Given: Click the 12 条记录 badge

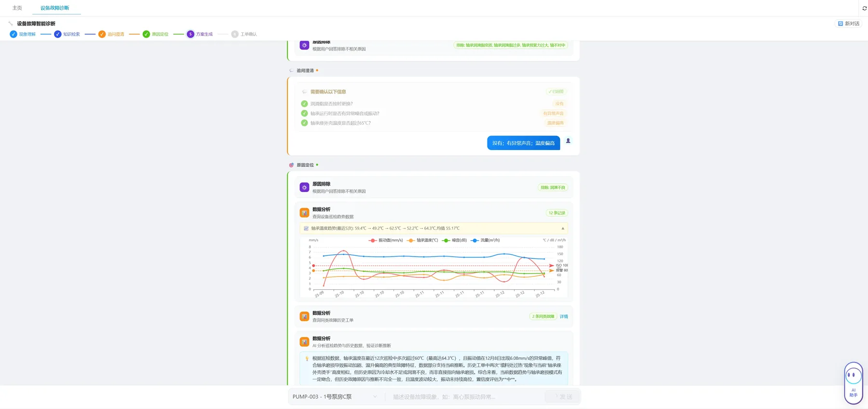Looking at the screenshot, I should 556,213.
